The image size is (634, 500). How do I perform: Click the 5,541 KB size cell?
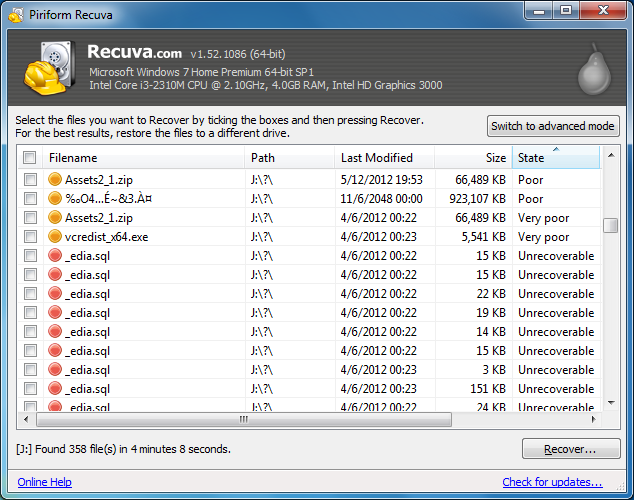point(484,237)
